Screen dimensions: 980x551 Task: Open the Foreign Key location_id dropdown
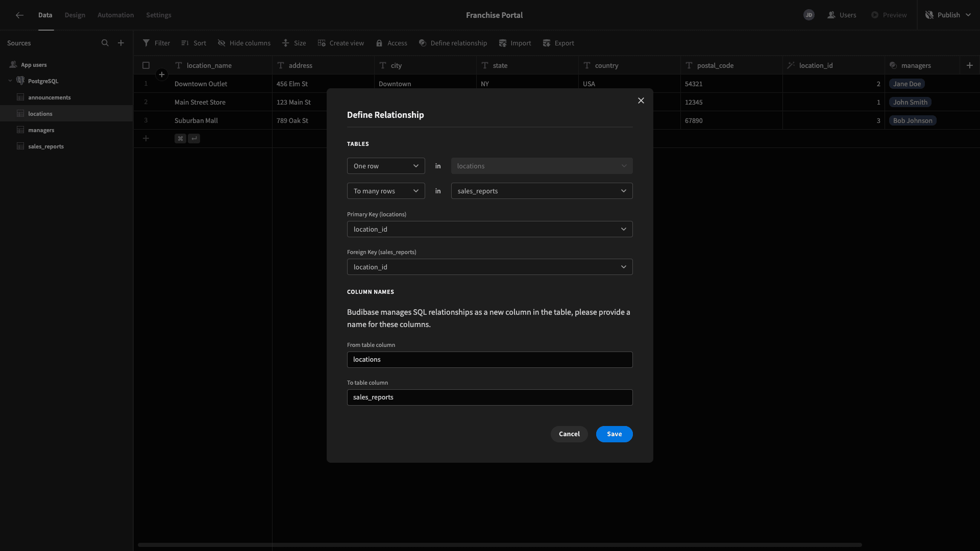[490, 267]
